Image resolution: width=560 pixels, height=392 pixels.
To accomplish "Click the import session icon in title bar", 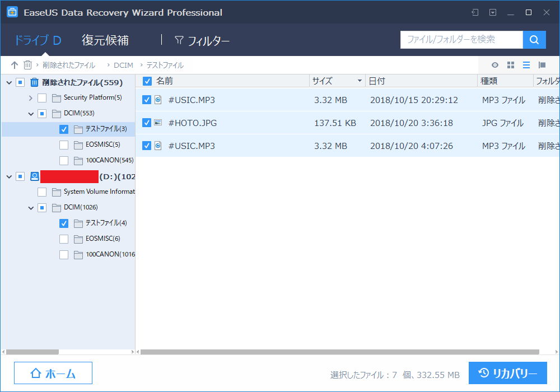I will [475, 12].
